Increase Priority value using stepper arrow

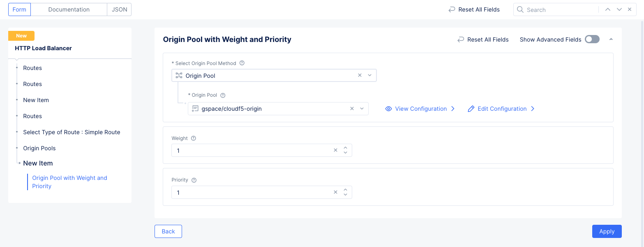tap(345, 190)
